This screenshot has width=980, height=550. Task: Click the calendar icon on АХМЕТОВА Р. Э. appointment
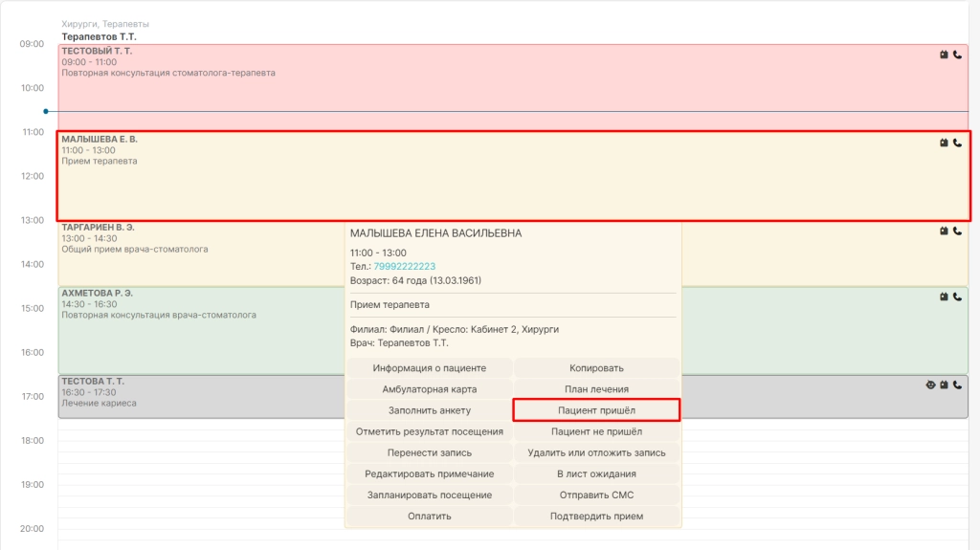pyautogui.click(x=944, y=297)
